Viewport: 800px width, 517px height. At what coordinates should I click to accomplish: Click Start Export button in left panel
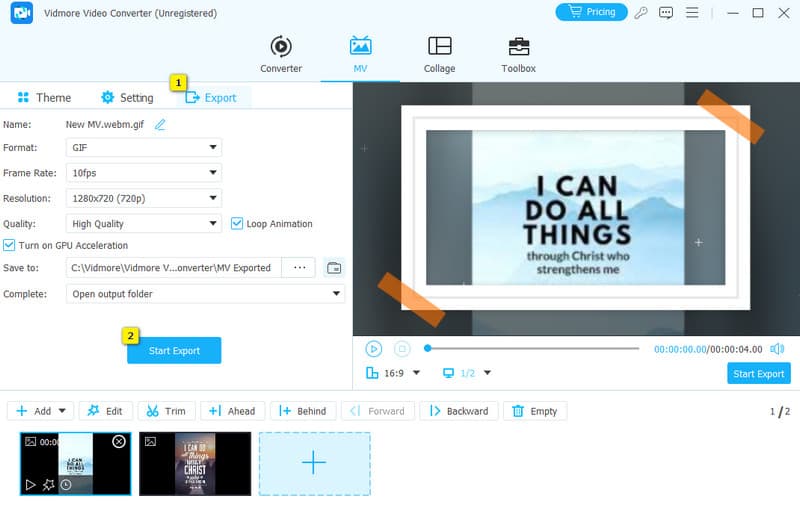coord(174,351)
